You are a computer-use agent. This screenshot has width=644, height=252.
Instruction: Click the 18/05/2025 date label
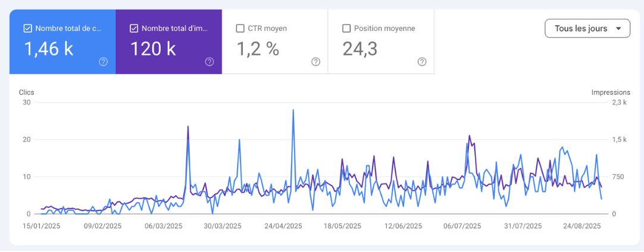(343, 226)
